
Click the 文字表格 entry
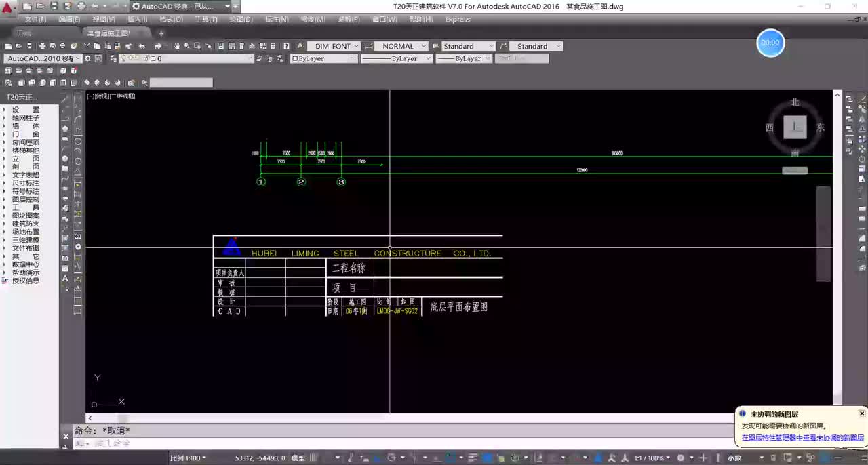[26, 175]
